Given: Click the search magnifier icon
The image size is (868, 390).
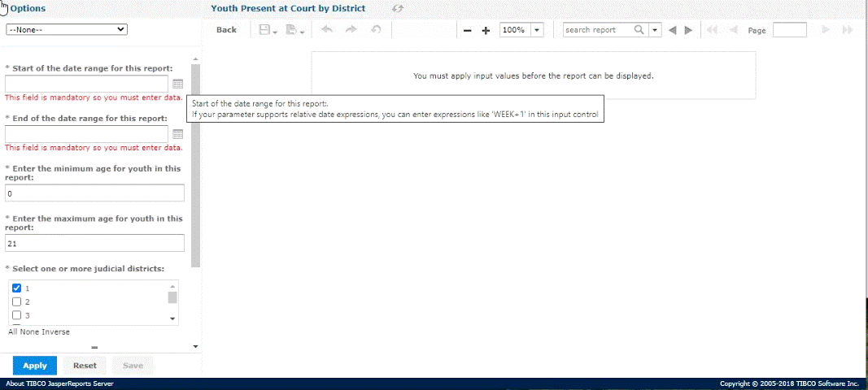Looking at the screenshot, I should coord(639,30).
